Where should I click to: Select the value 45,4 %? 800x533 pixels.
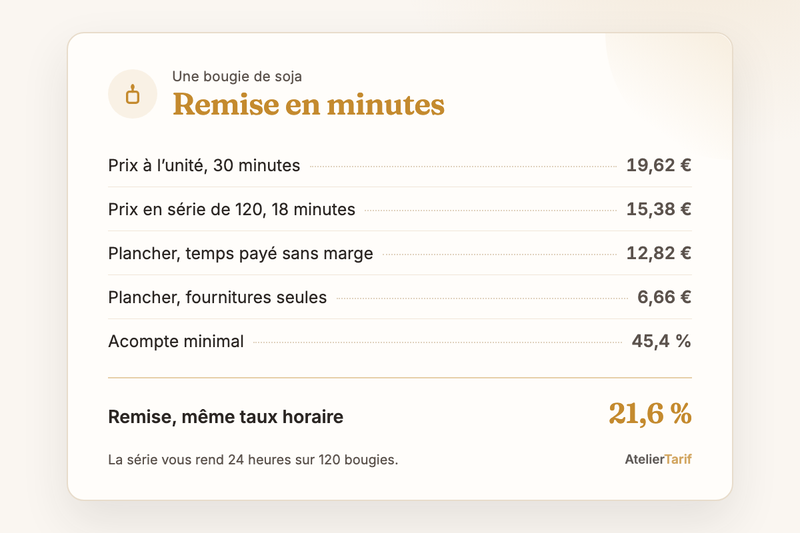[661, 341]
